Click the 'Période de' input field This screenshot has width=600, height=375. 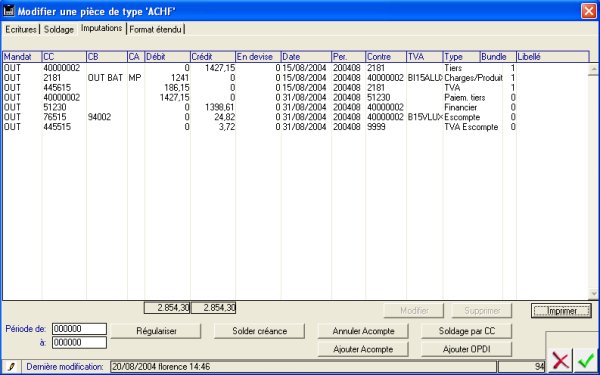pyautogui.click(x=79, y=329)
